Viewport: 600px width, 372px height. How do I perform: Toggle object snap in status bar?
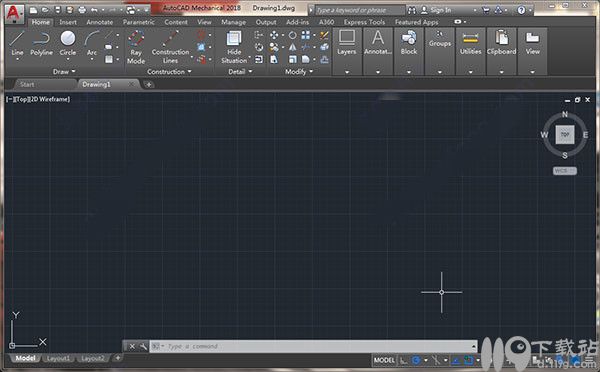(x=469, y=360)
